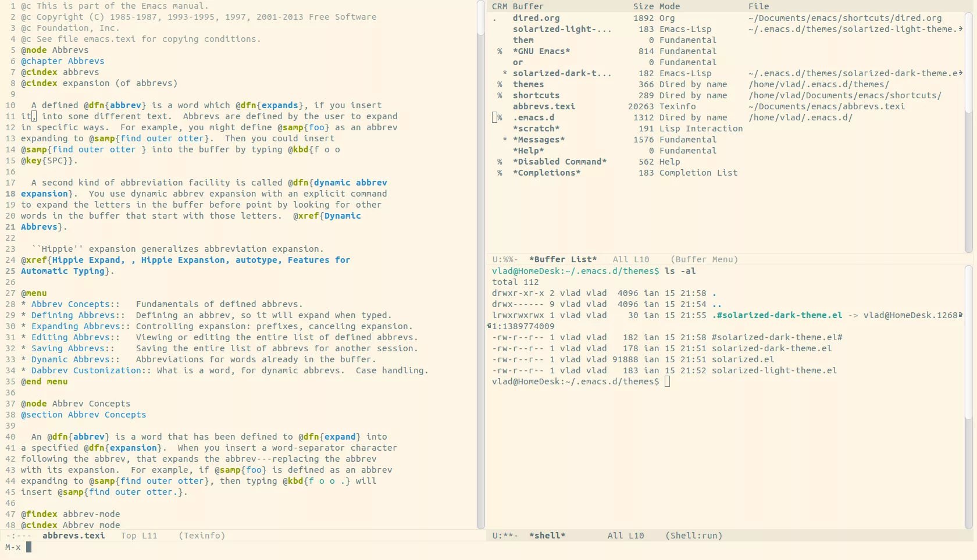The height and width of the screenshot is (560, 977).
Task: Open the *GNU Emacs* buffer
Action: point(541,51)
